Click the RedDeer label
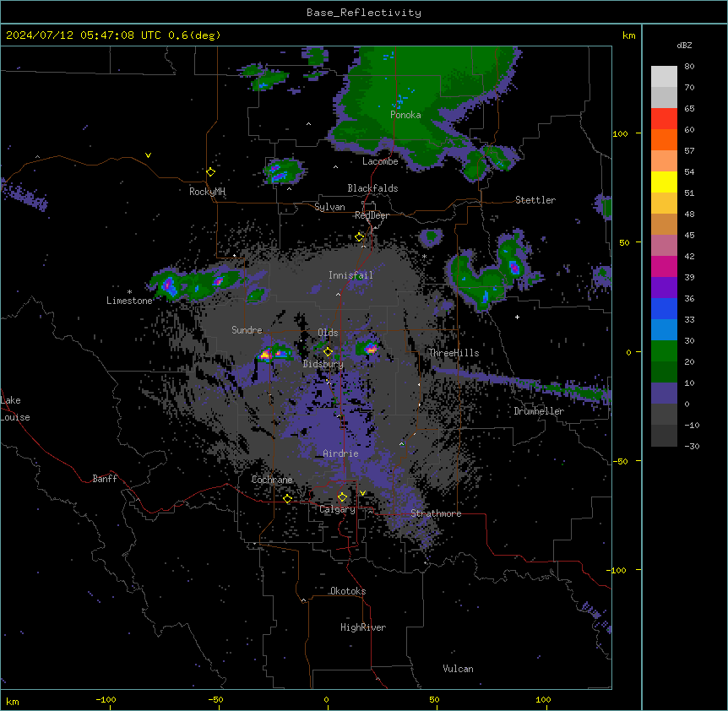Screen dimensions: 728x711 372,215
